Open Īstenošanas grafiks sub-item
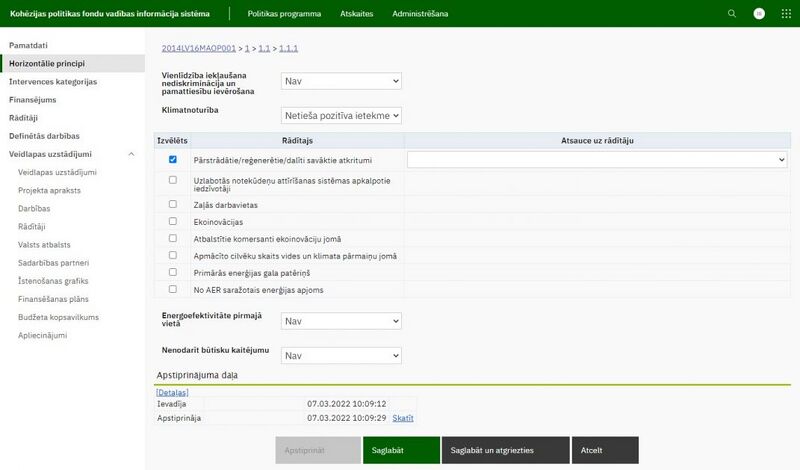Viewport: 800px width, 470px height. 53,281
